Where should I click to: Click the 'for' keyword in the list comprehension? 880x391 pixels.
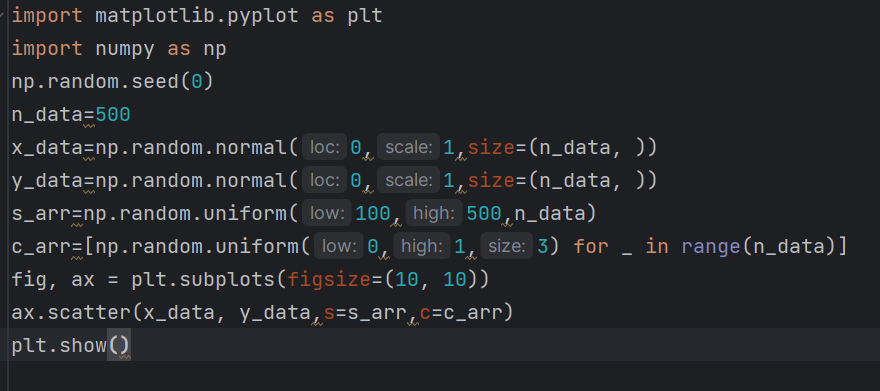pyautogui.click(x=591, y=246)
